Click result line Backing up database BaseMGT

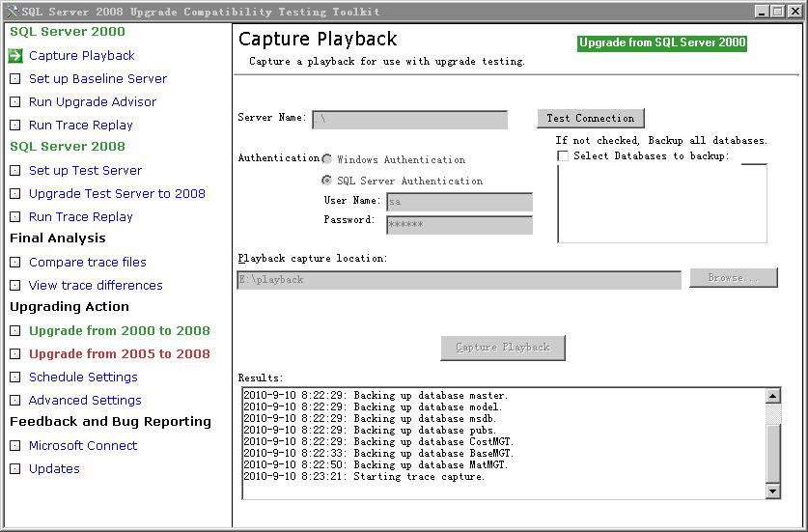pyautogui.click(x=378, y=453)
